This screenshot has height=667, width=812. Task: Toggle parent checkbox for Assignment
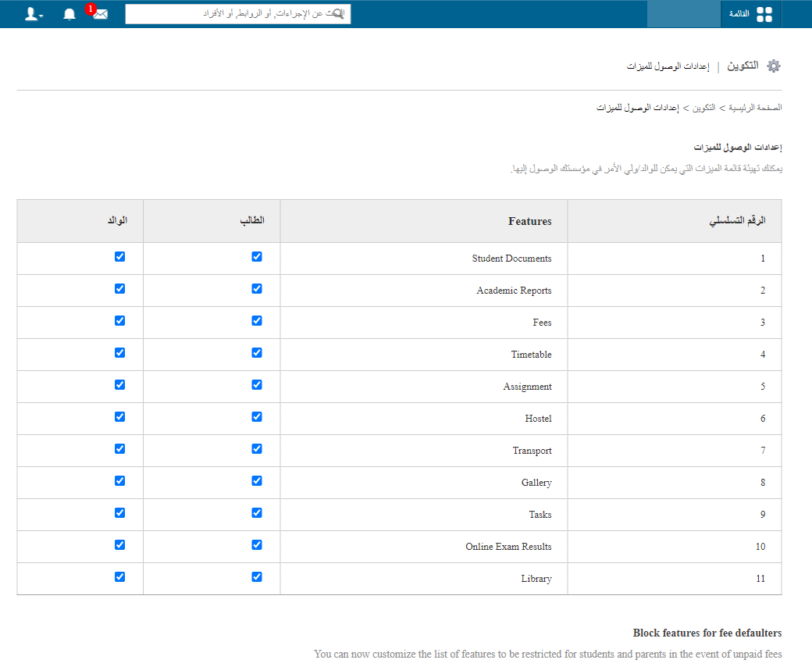click(119, 385)
